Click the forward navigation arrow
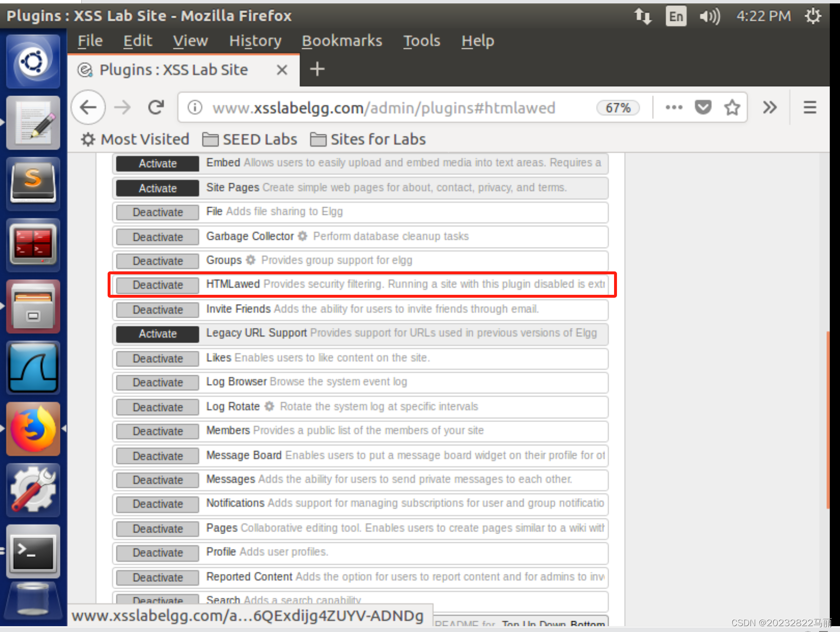The height and width of the screenshot is (632, 840). click(x=123, y=107)
